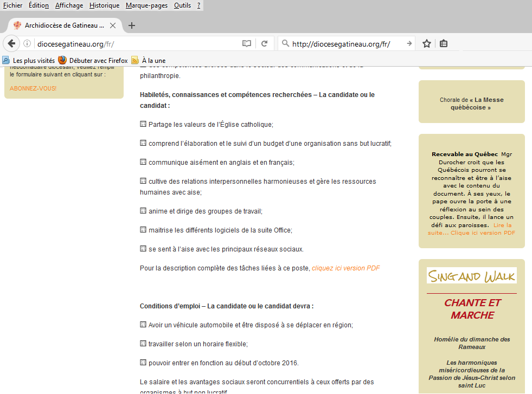532x394 pixels.
Task: Click bullet icon beside travailler selon un horaire
Action: click(x=143, y=344)
